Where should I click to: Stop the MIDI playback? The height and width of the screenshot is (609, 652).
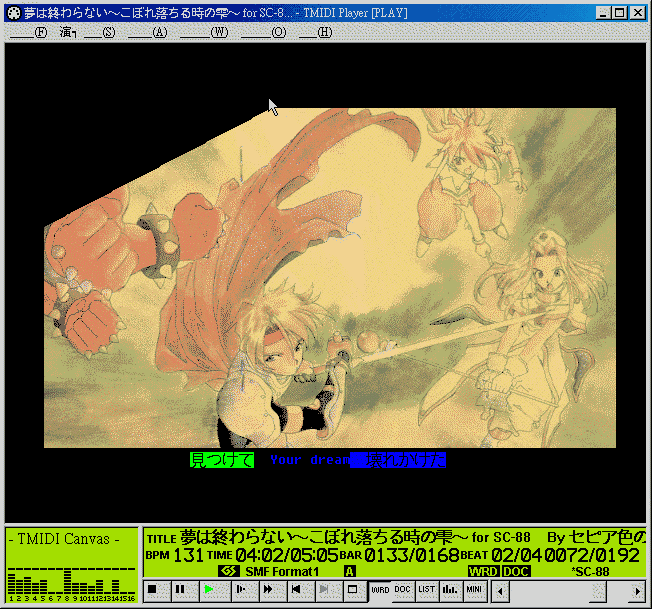click(x=152, y=591)
